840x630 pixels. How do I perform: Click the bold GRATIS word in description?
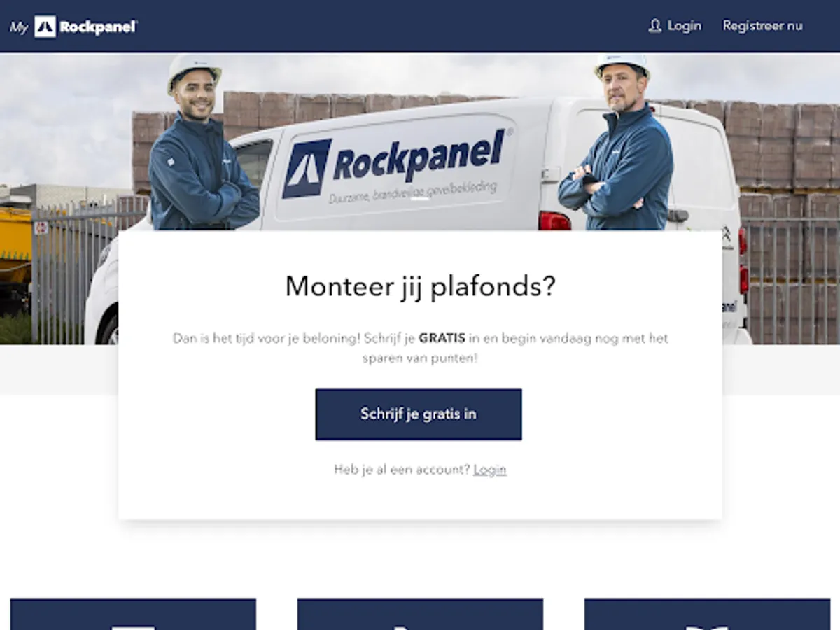point(442,338)
